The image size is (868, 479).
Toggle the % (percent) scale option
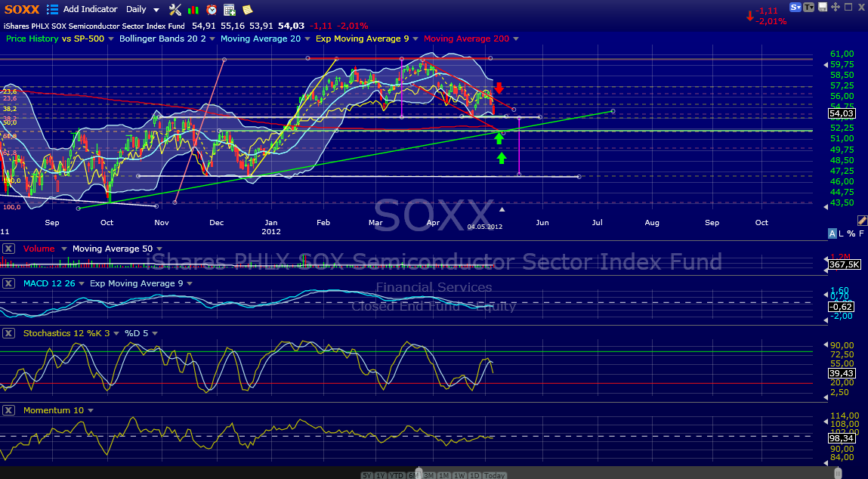[x=851, y=233]
